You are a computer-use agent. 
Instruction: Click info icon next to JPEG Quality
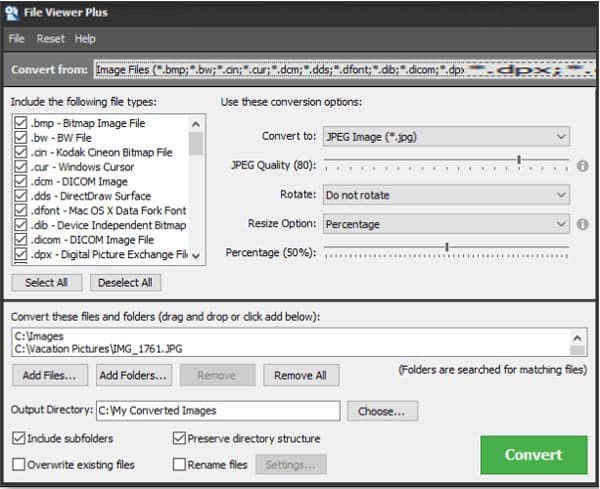(582, 166)
